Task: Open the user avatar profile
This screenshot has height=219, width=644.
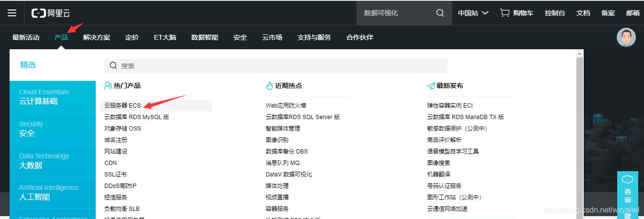Action: point(626,37)
